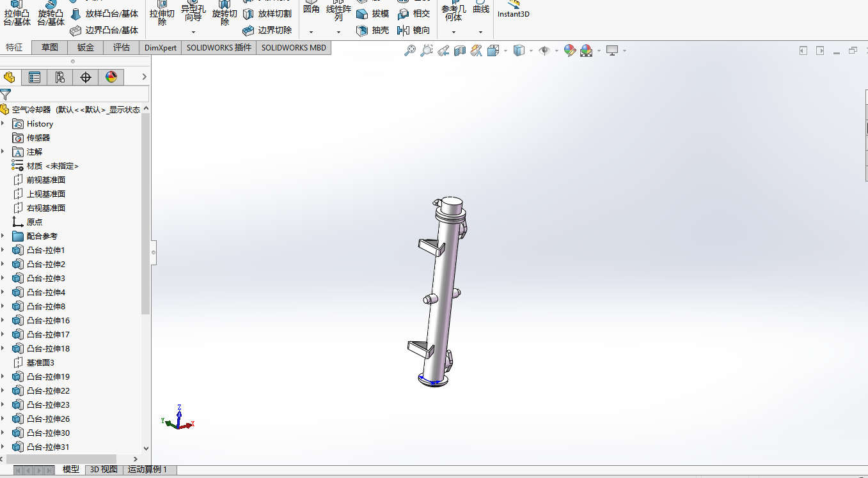This screenshot has width=868, height=478.
Task: Open the SOLIDWORKS MBD tab
Action: click(293, 47)
